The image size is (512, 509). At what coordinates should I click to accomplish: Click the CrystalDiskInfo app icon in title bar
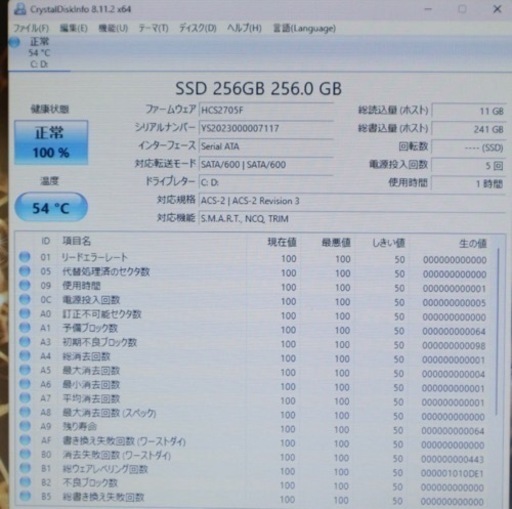coord(20,9)
